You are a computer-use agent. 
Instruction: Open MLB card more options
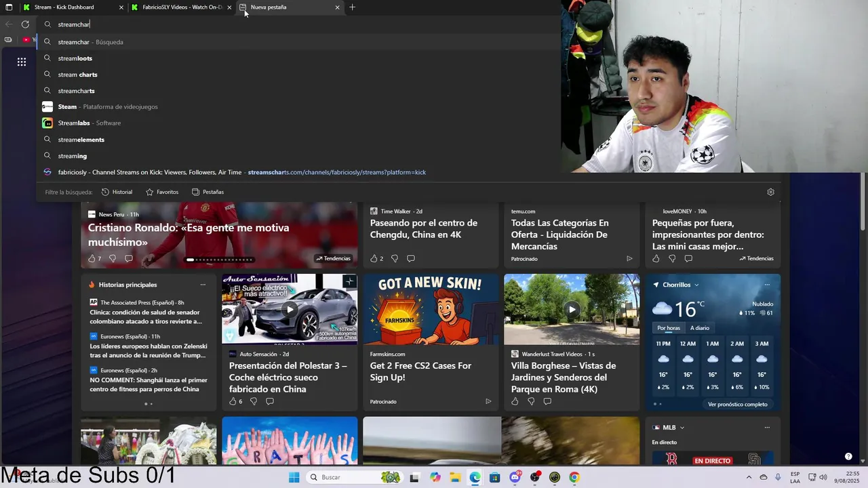(767, 428)
